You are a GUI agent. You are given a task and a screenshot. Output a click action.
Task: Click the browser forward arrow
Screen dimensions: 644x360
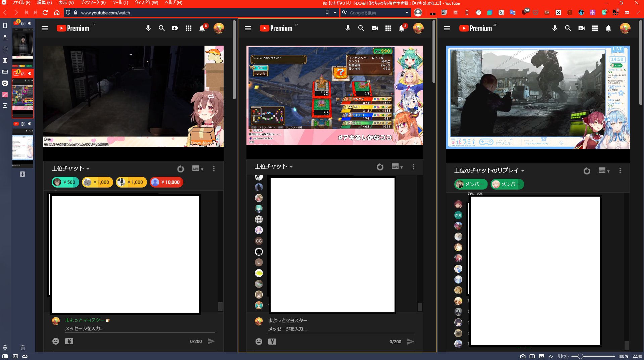coord(16,12)
